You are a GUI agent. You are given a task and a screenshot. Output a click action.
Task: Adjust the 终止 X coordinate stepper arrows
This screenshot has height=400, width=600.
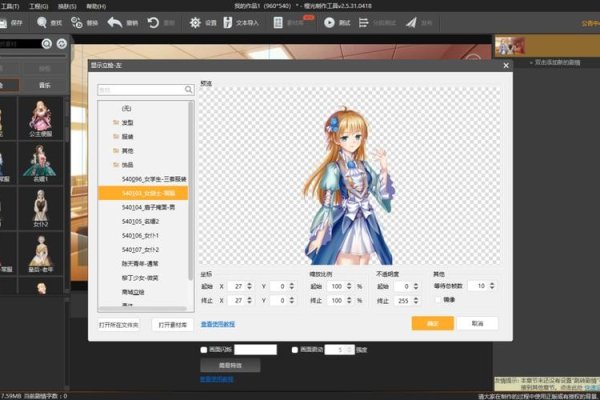(x=249, y=300)
